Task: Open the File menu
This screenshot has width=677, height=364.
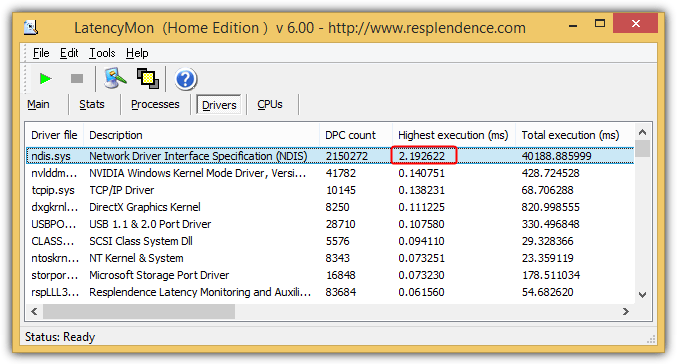Action: (41, 53)
